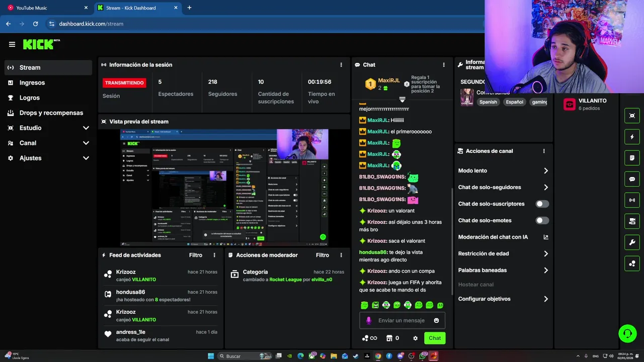Click the broadcast signal icon in right toolbar

(x=632, y=200)
